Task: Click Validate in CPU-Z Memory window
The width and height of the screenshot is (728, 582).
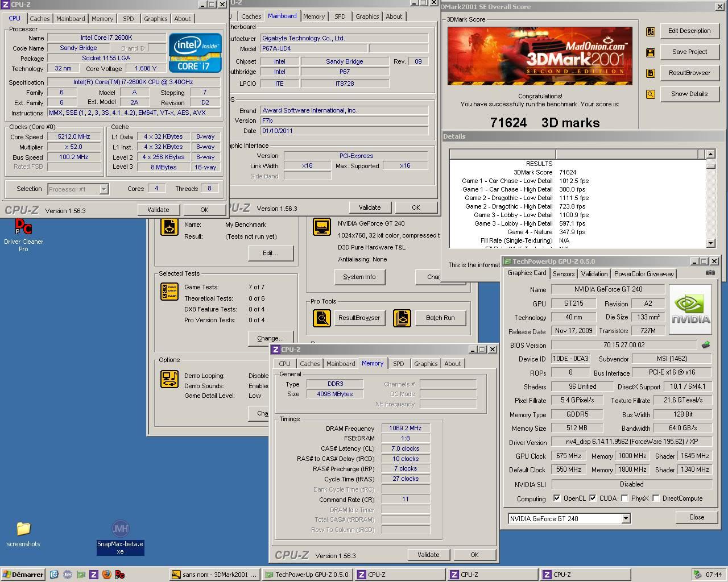Action: point(428,555)
